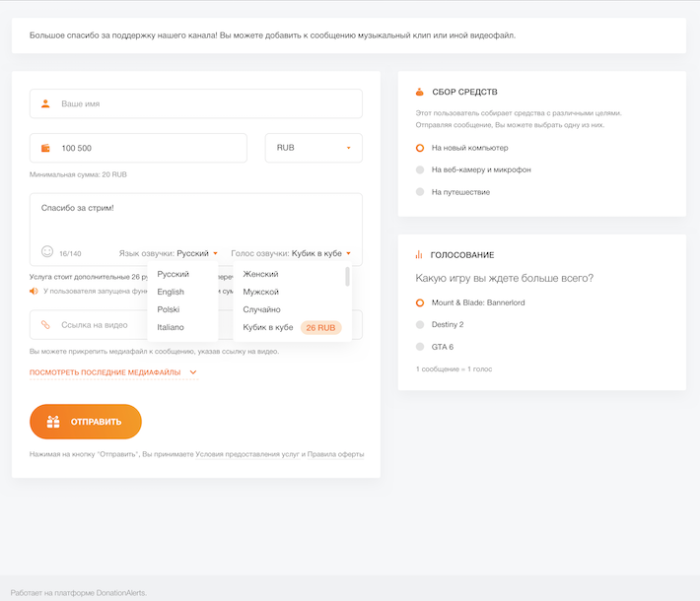
Task: Toggle Голос озвучки dropdown arrow
Action: tap(348, 253)
